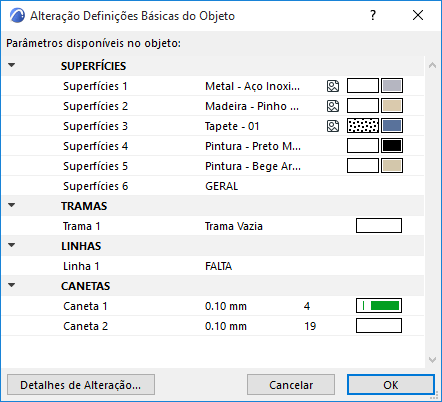Select Trama Vazia value

[234, 226]
